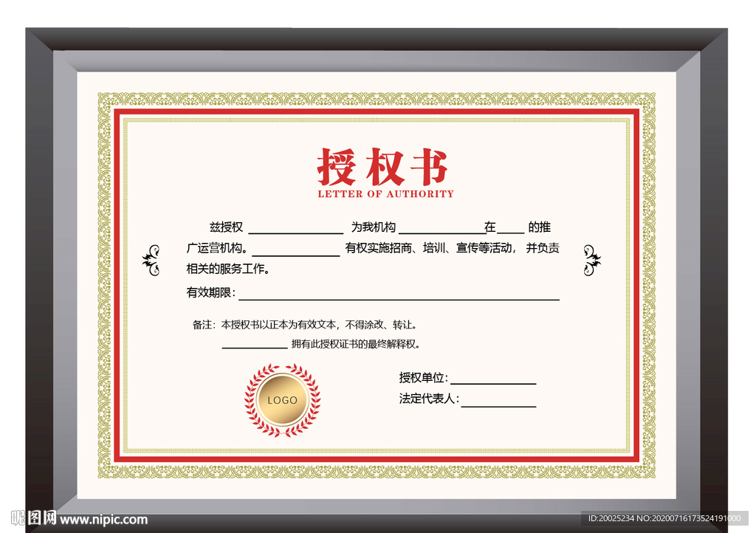Click the text 有权实施招商、培训、宣传等活动
Screen dimensions: 756x533
(429, 248)
